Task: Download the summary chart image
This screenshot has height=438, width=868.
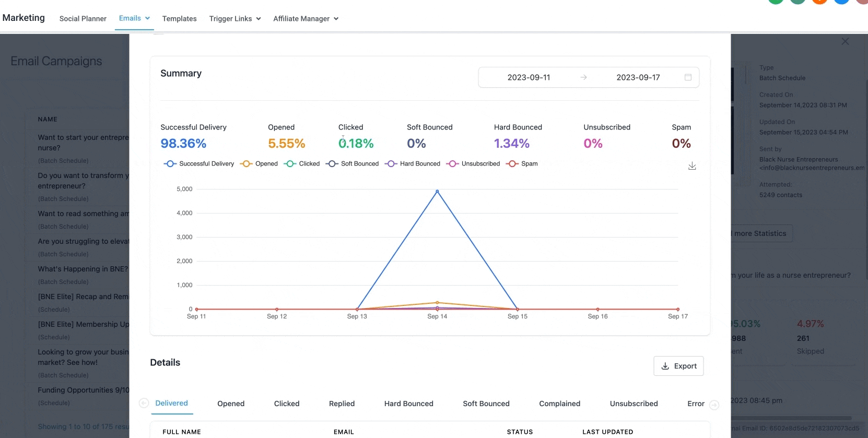Action: coord(692,166)
